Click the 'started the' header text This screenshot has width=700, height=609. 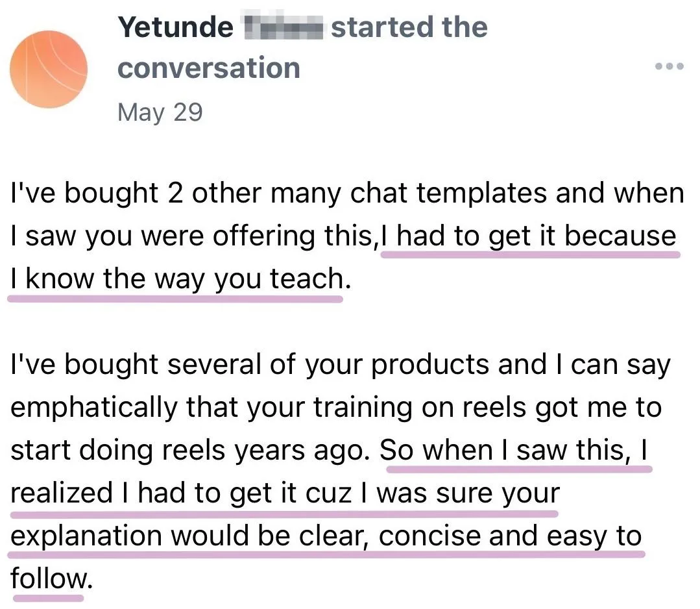click(x=409, y=27)
